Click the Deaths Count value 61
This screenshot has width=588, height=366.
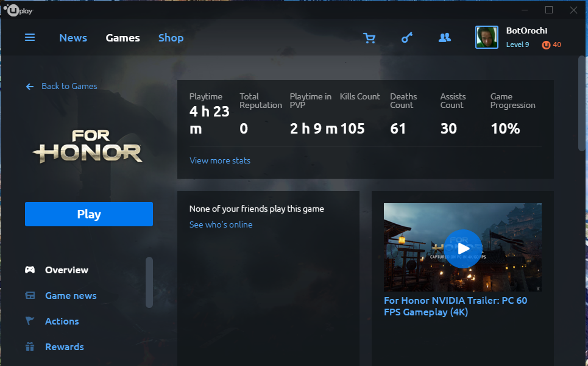398,129
